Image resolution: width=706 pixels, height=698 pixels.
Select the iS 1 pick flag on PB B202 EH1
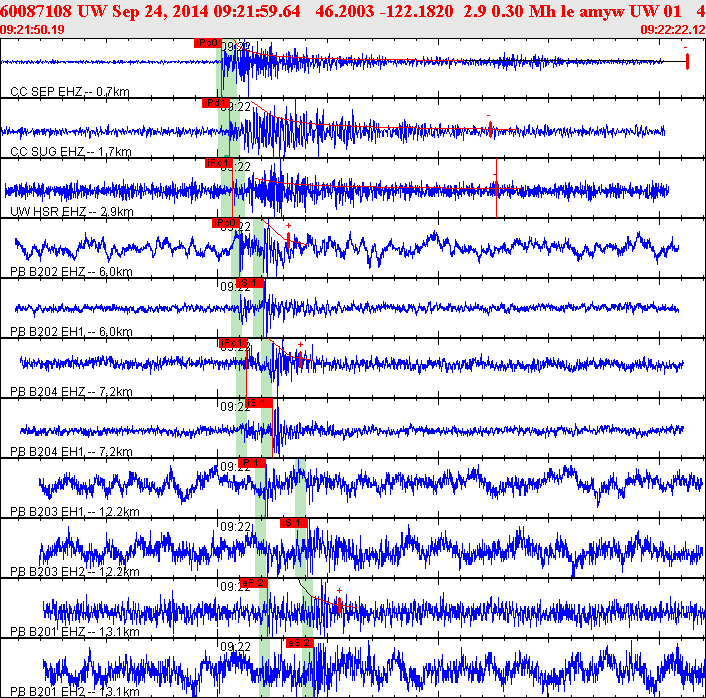(x=250, y=283)
